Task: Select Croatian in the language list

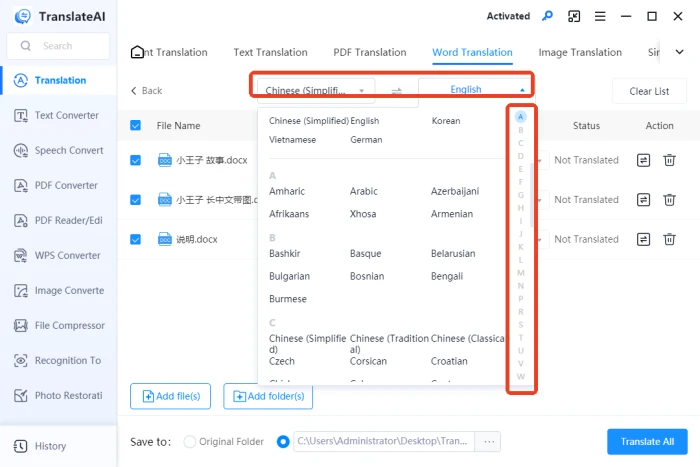Action: click(449, 361)
